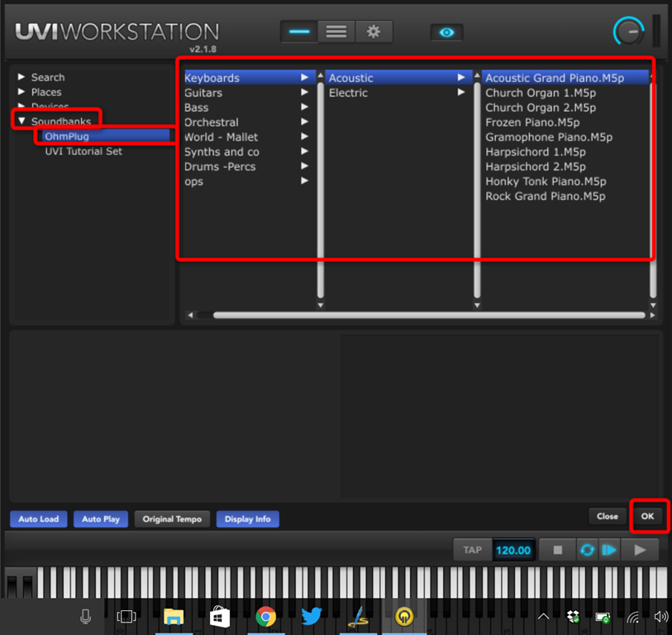Click the first column scroll-down arrow
This screenshot has height=635, width=672.
321,305
